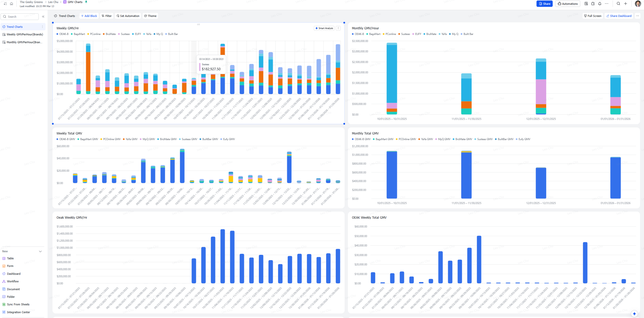Click the home icon in breadcrumb bar
Viewport: 644px width, 318px height.
coord(11,4)
